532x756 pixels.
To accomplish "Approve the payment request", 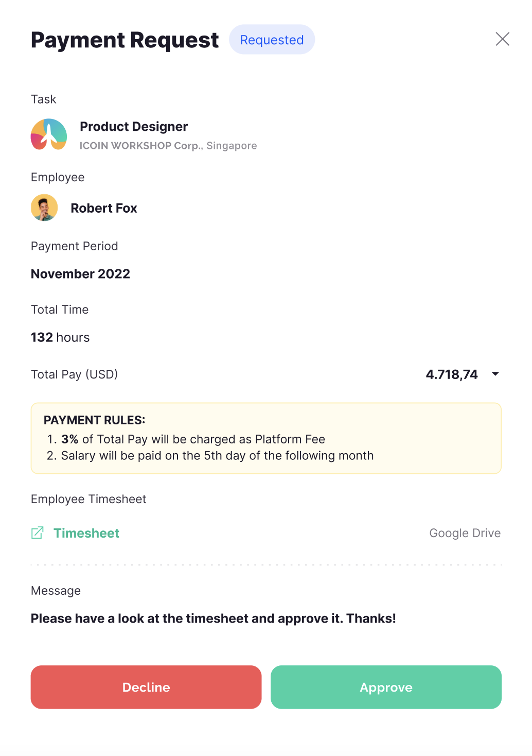I will click(386, 687).
